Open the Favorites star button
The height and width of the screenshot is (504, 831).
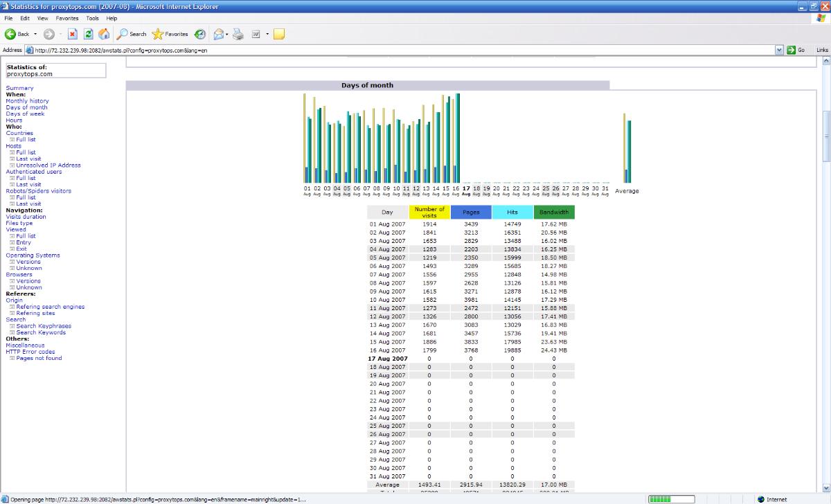pos(170,34)
